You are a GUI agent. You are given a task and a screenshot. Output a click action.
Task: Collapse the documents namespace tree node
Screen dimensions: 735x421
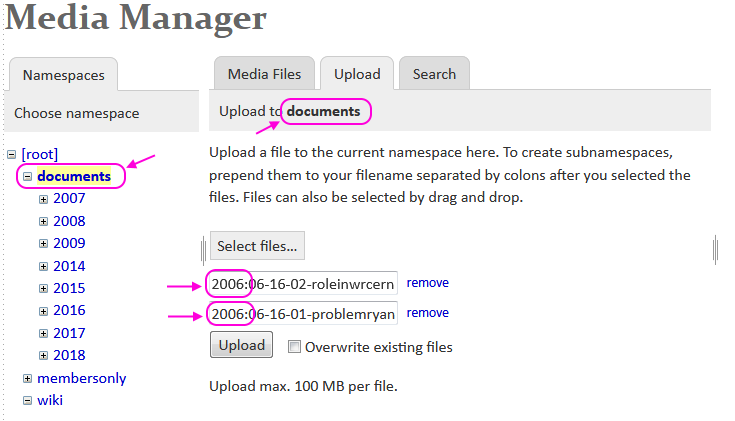point(28,177)
